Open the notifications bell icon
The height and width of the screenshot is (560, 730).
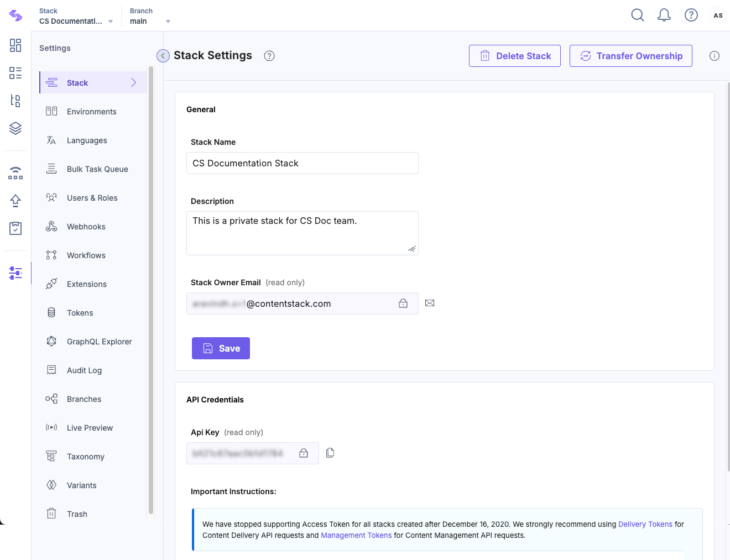664,15
